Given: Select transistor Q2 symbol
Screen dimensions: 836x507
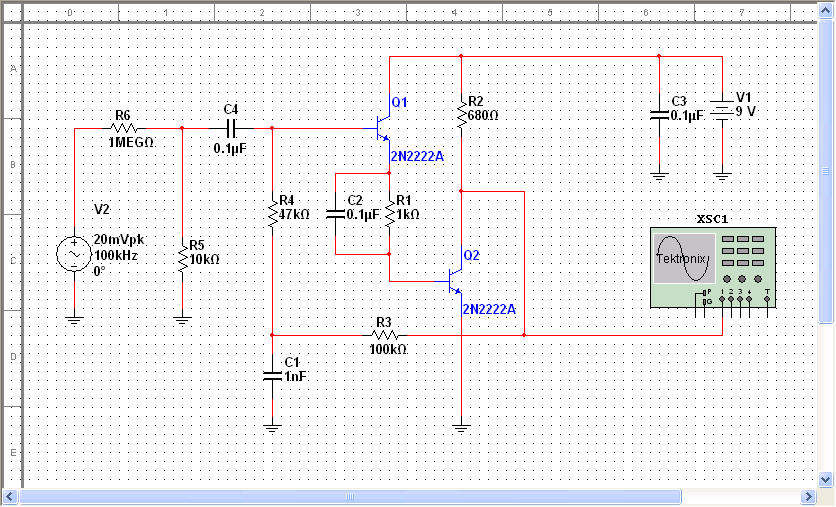Looking at the screenshot, I should click(x=455, y=281).
